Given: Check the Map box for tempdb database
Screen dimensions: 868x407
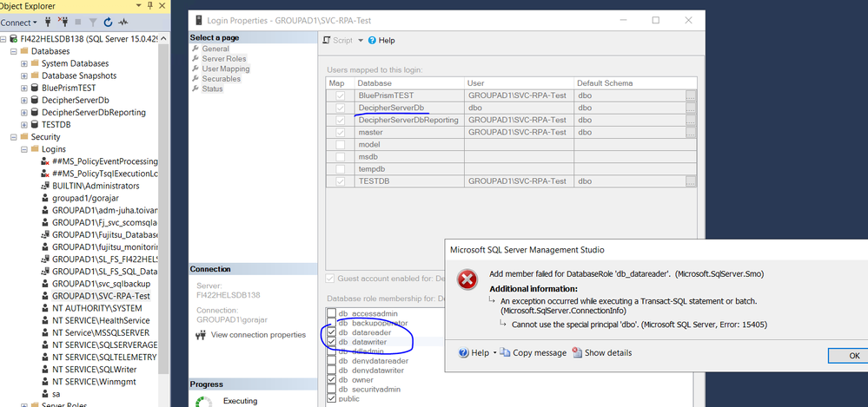Looking at the screenshot, I should click(340, 168).
